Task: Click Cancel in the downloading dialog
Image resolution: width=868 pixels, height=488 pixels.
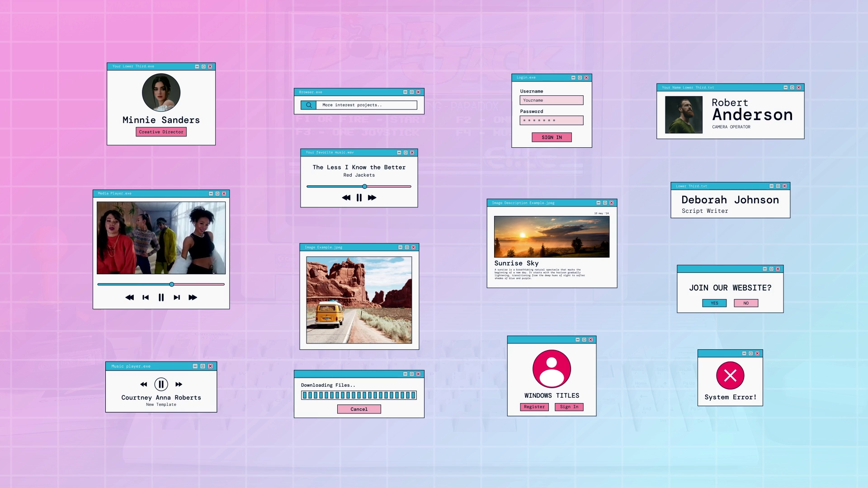Action: tap(359, 409)
